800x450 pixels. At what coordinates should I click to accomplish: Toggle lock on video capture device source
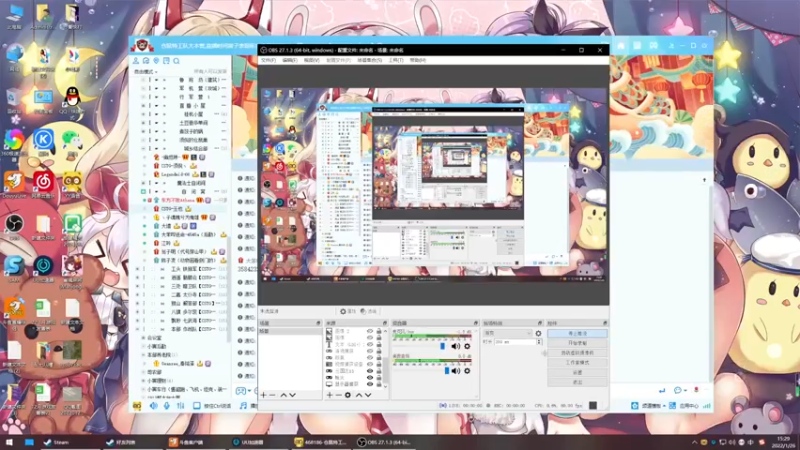click(379, 364)
